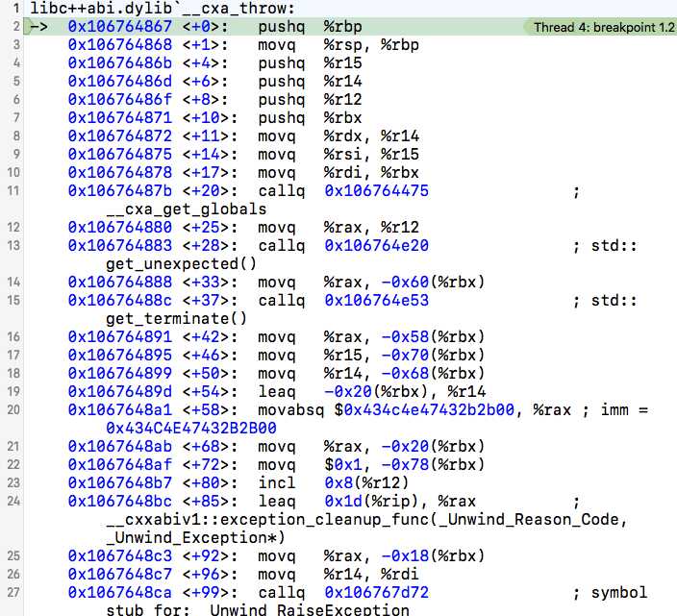Click offset -0x60(%rbx) on line 14
The height and width of the screenshot is (616, 677).
click(433, 283)
